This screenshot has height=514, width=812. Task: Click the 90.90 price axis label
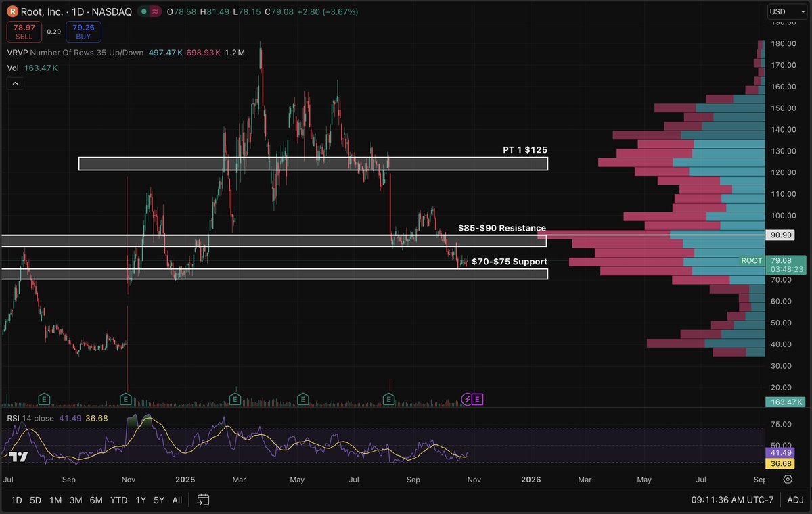780,235
